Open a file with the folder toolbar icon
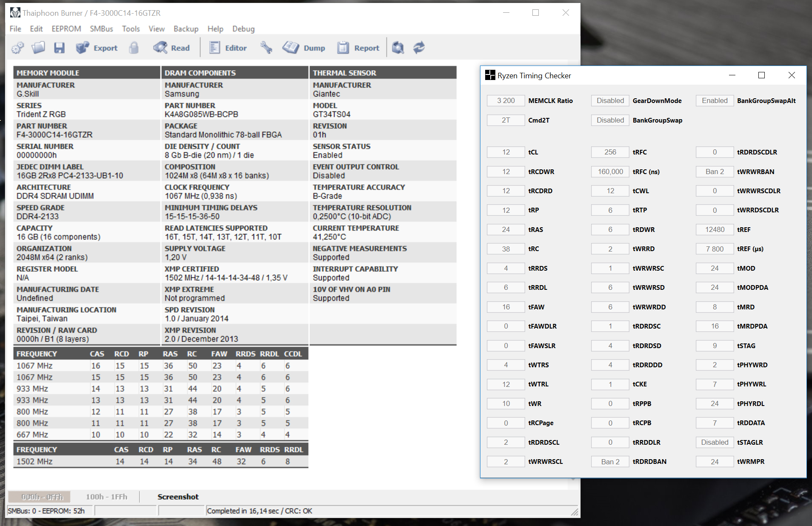This screenshot has height=526, width=812. point(38,48)
